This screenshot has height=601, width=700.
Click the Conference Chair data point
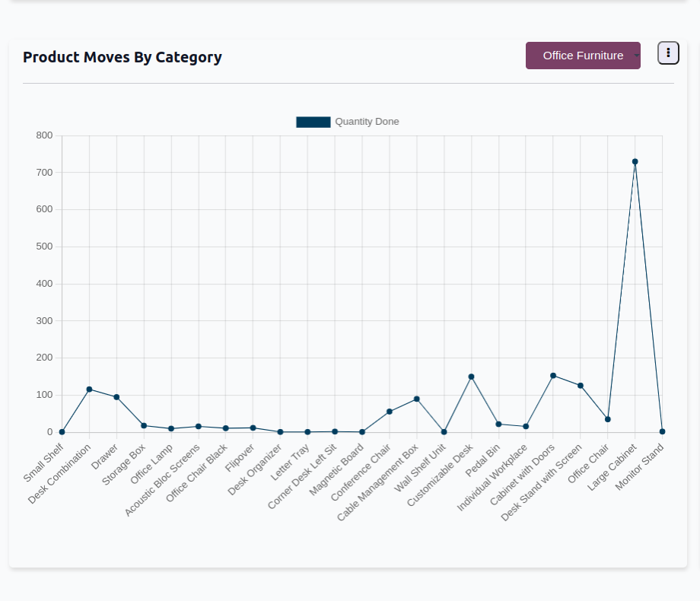pyautogui.click(x=390, y=412)
